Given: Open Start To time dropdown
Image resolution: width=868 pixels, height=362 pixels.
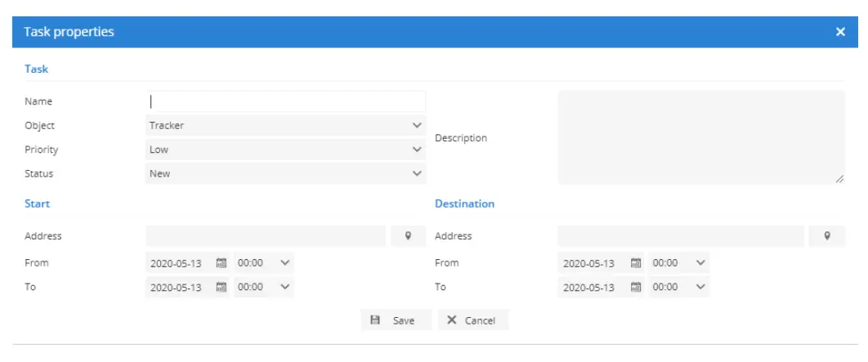Looking at the screenshot, I should pyautogui.click(x=264, y=288).
